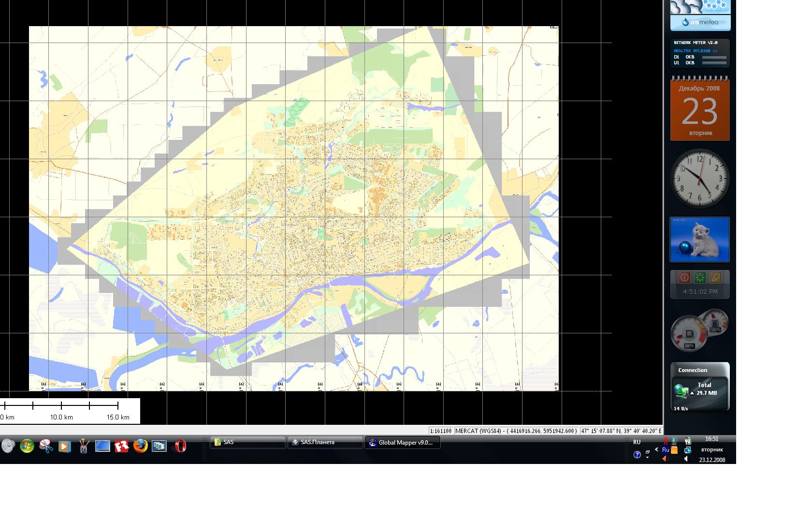The width and height of the screenshot is (812, 508).
Task: Click the Show Desktop quick launch icon
Action: coord(102,446)
